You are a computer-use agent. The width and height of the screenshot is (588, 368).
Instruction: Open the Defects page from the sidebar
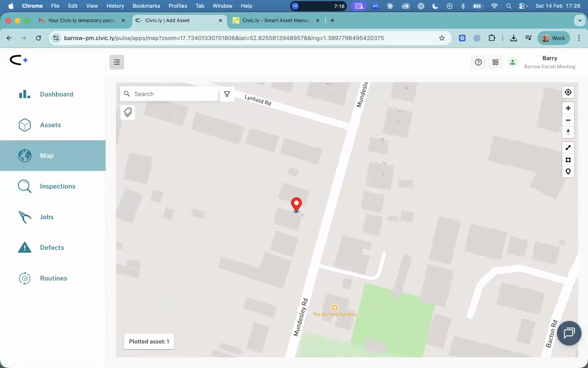52,247
